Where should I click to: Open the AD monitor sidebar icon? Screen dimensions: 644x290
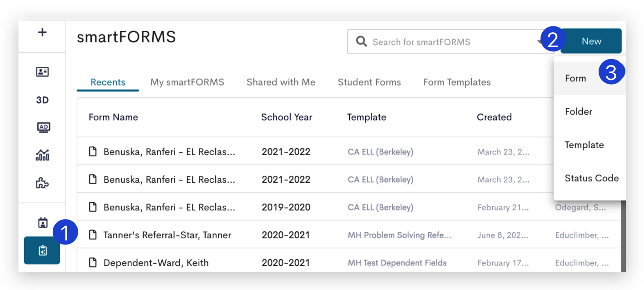pyautogui.click(x=43, y=128)
